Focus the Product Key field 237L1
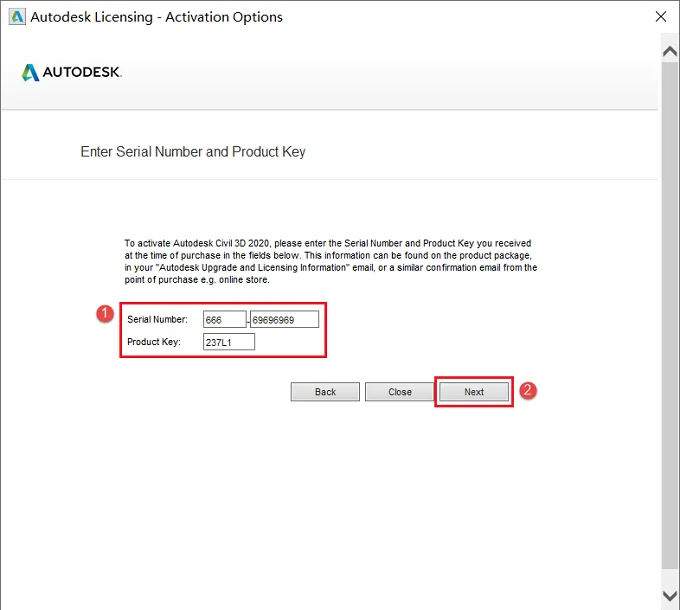680x610 pixels. (x=229, y=342)
